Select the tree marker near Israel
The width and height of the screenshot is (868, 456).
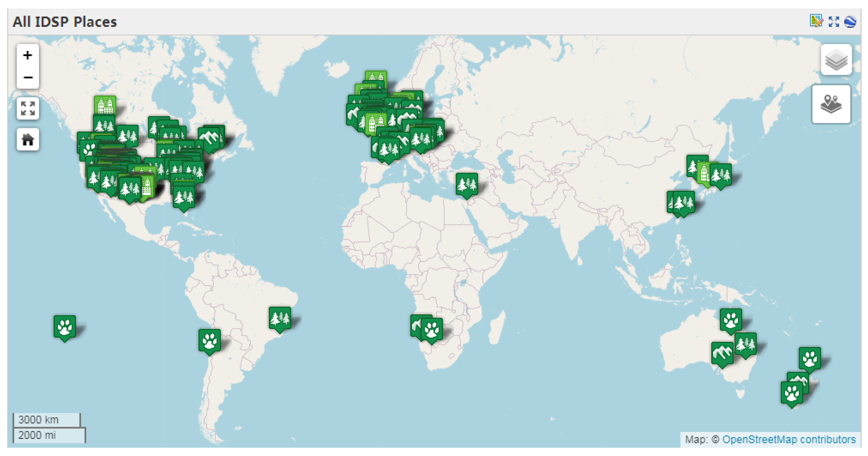coord(467,184)
